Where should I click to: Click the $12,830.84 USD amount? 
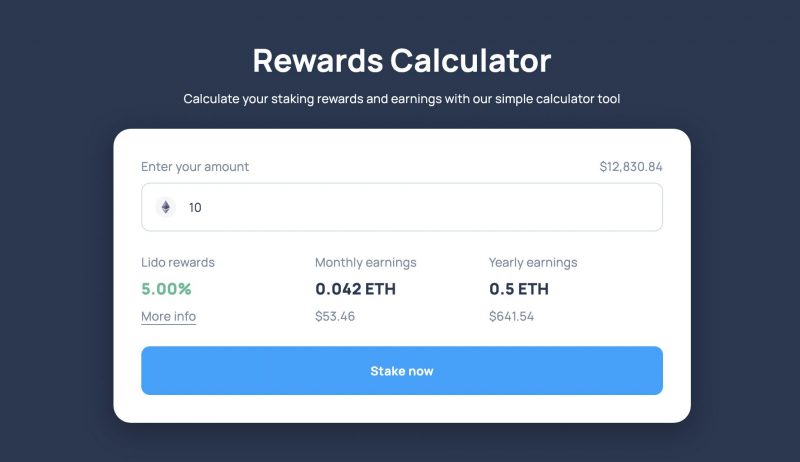[631, 167]
